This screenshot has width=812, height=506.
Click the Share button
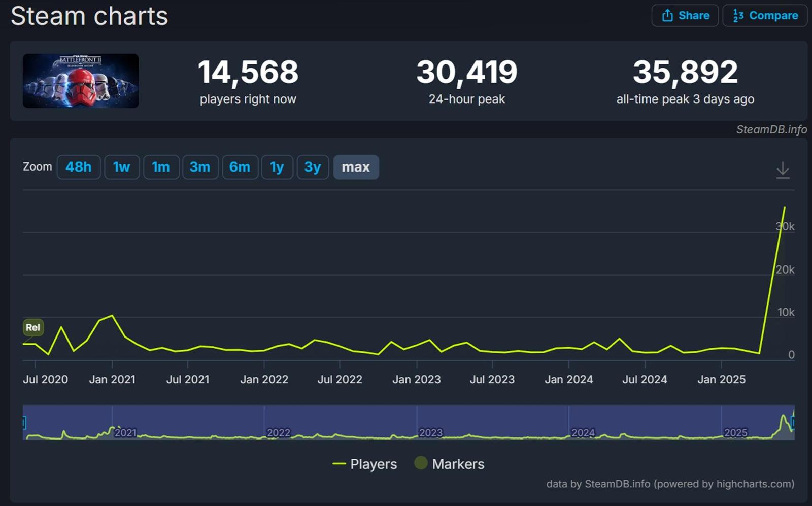click(x=685, y=15)
